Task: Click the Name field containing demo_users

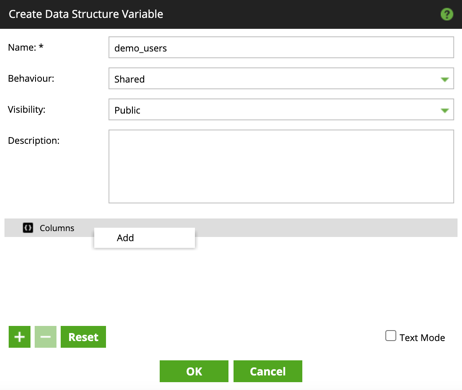Action: 281,47
